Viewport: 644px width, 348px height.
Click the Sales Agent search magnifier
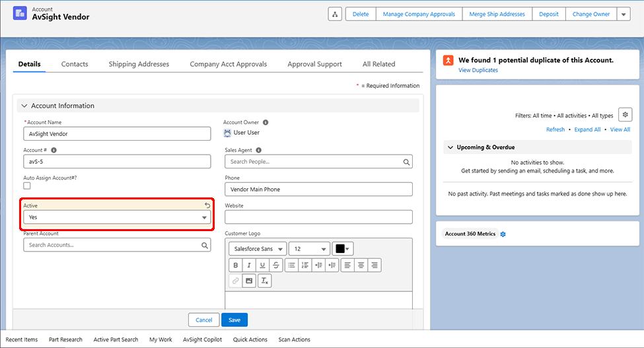(x=406, y=162)
